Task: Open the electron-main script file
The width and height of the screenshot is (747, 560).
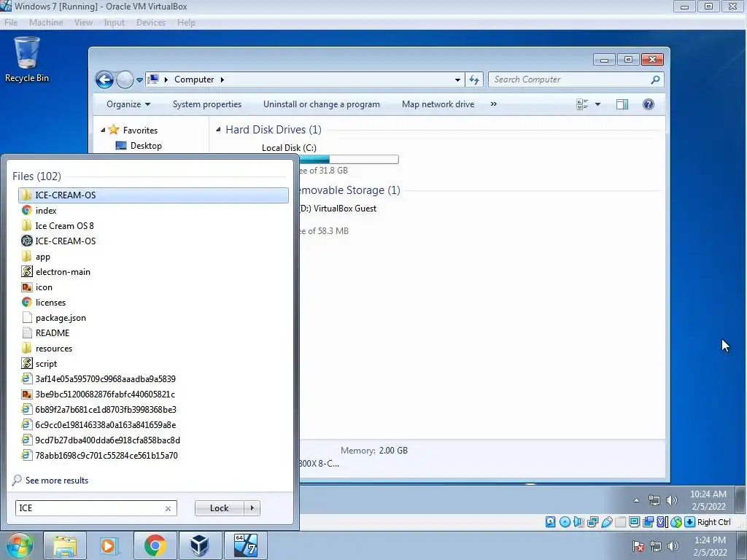Action: (x=153, y=271)
